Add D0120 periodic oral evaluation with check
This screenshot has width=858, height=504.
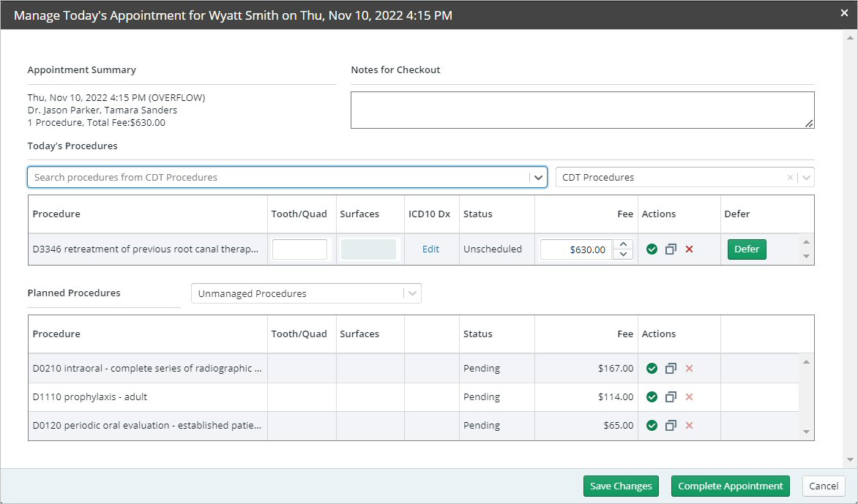651,425
